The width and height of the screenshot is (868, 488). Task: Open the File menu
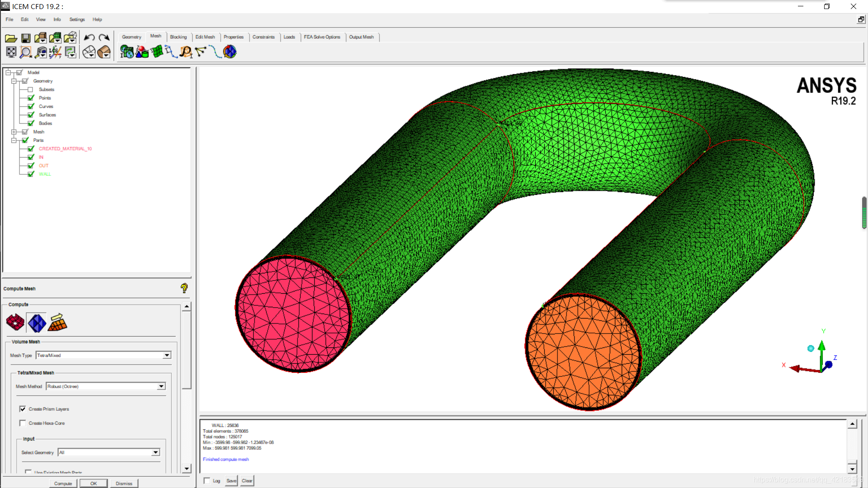tap(9, 19)
